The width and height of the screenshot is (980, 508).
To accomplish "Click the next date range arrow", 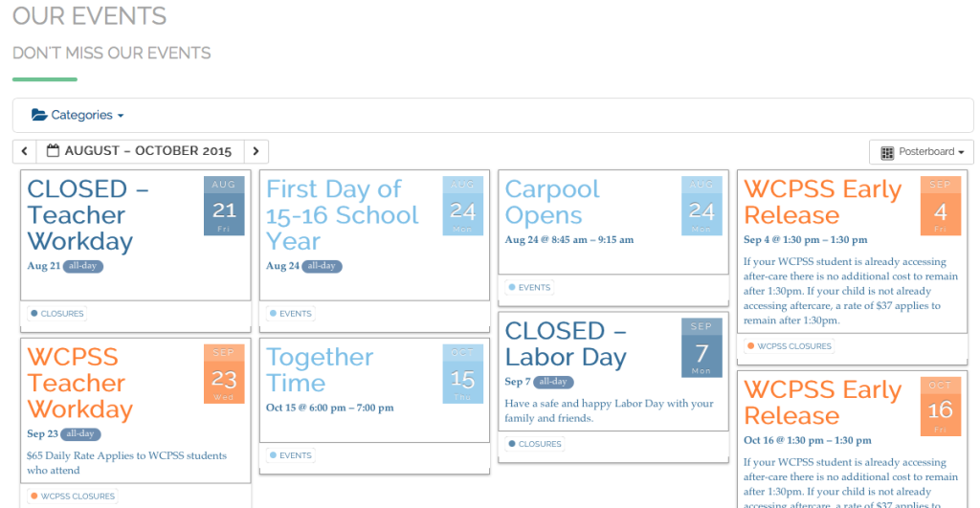I will 256,151.
